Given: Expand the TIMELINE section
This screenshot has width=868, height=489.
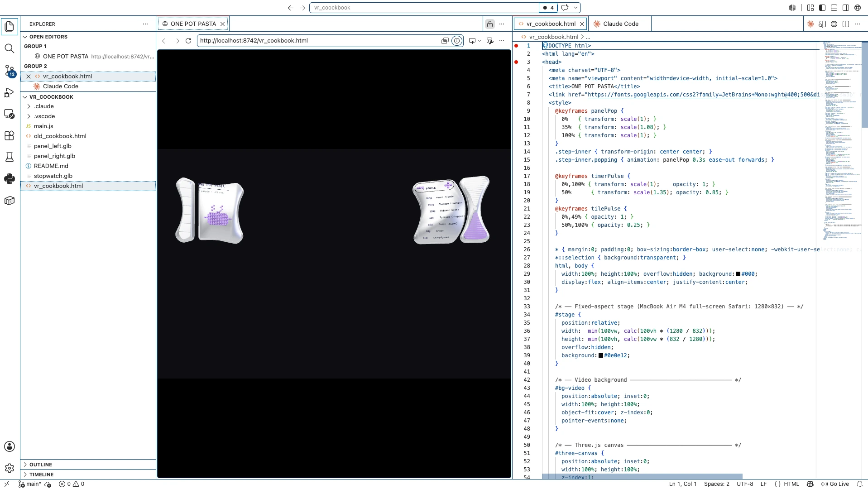Looking at the screenshot, I should (x=88, y=475).
